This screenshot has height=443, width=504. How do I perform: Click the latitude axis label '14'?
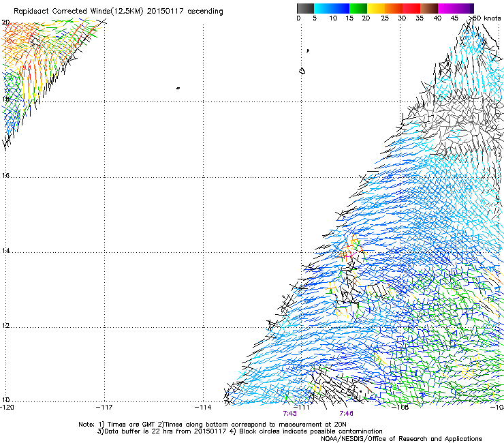pos(5,251)
